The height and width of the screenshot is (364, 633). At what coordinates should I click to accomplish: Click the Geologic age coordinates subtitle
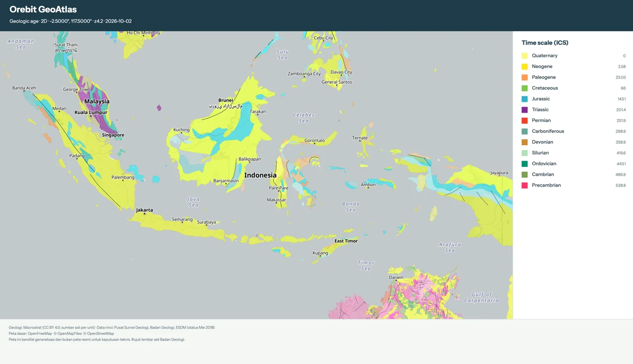click(x=70, y=21)
